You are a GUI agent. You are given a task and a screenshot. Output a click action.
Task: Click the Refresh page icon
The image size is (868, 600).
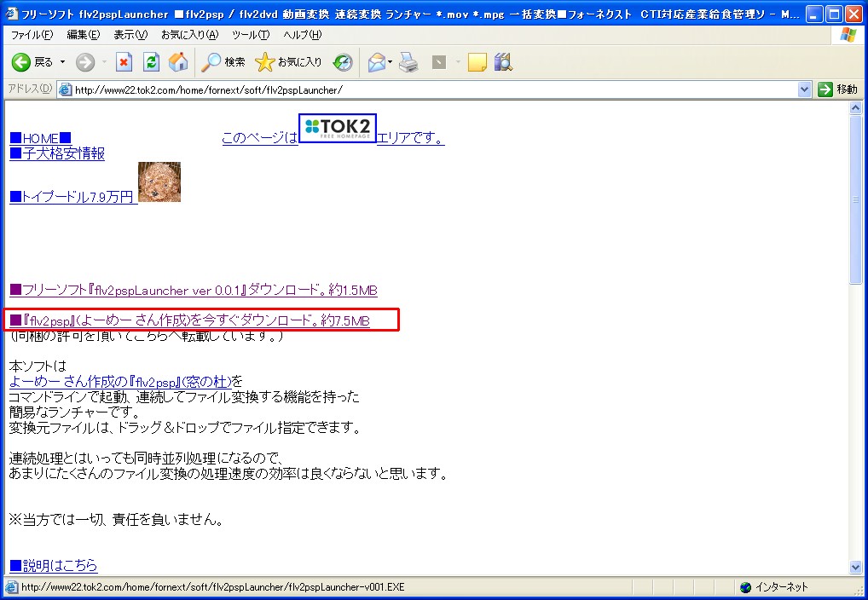(x=151, y=62)
